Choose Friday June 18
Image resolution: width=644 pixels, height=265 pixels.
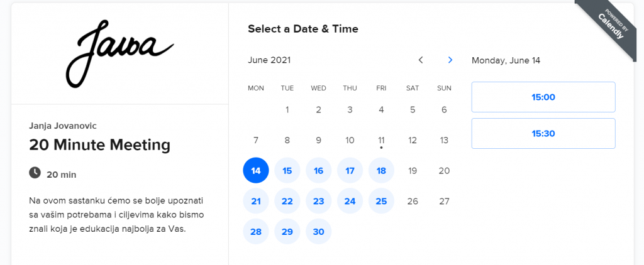381,171
